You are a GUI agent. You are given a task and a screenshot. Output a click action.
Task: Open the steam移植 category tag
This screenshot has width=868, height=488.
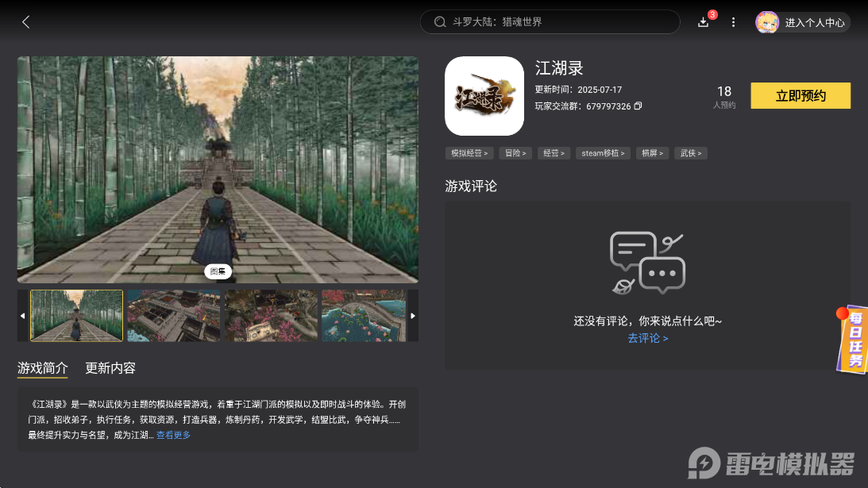[603, 152]
